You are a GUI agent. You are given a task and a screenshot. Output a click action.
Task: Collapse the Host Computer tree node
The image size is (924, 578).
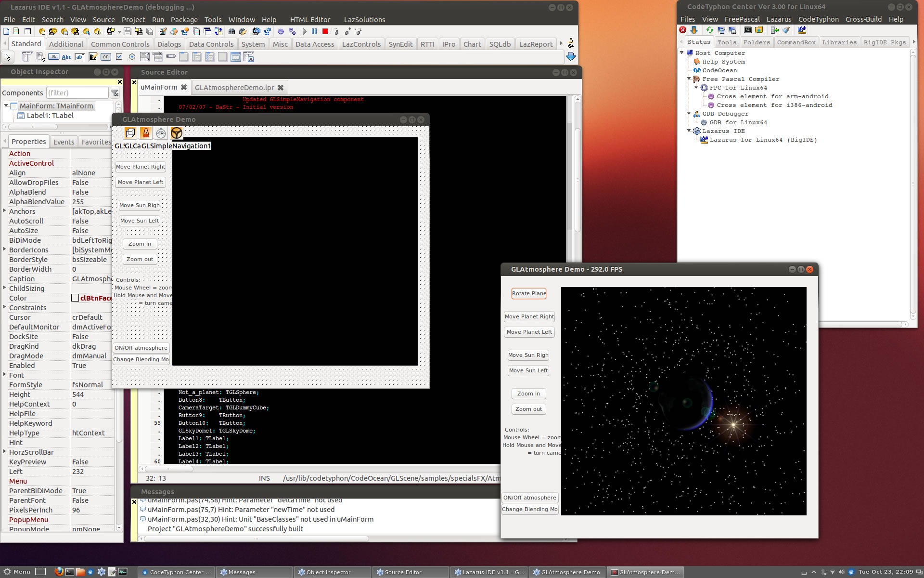point(682,53)
